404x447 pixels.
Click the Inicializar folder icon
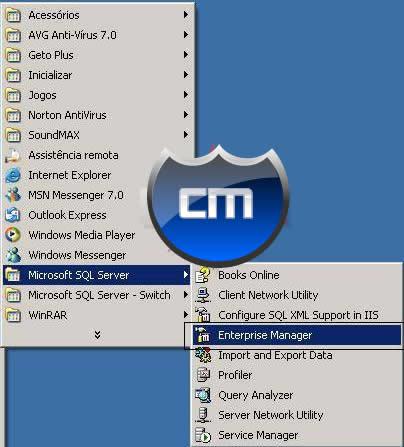(13, 75)
